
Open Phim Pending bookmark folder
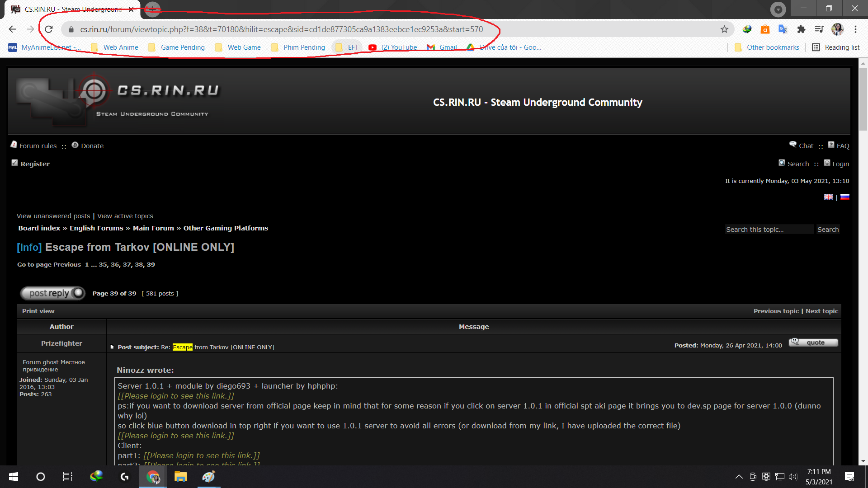298,47
